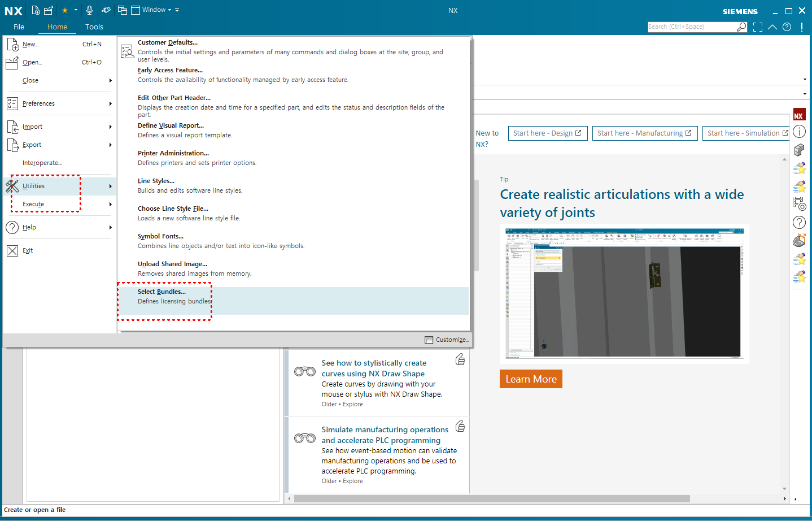The image size is (812, 521).
Task: Click Start here - Design link
Action: tap(548, 133)
